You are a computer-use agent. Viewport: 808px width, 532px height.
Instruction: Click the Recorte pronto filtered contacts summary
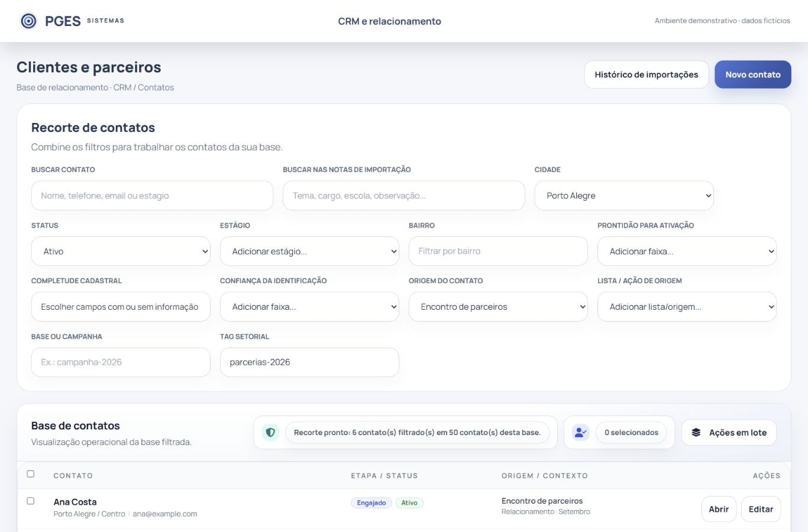[x=417, y=432]
